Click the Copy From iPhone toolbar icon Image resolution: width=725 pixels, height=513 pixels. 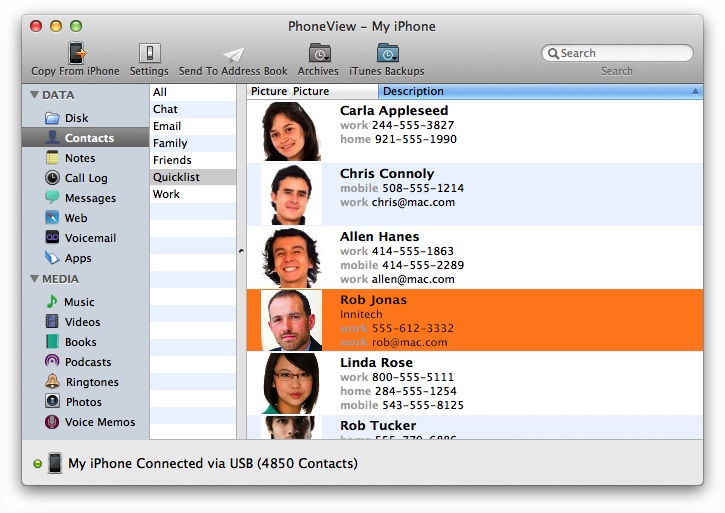(x=76, y=53)
